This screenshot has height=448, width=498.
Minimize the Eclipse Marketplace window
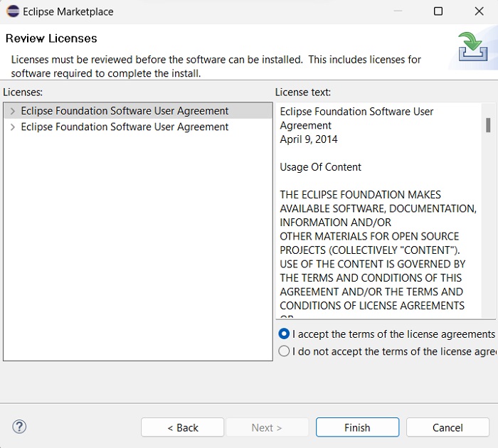(x=397, y=11)
